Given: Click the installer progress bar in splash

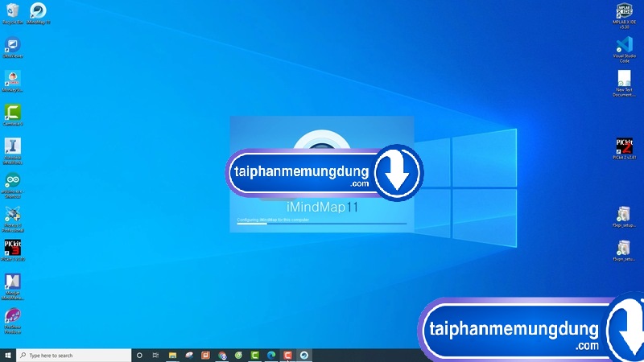Looking at the screenshot, I should (x=321, y=224).
